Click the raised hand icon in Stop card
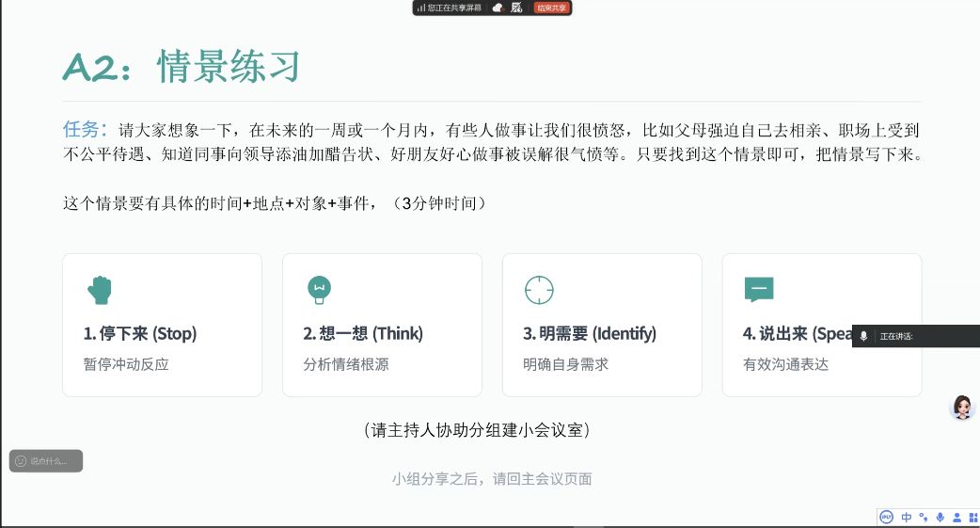The height and width of the screenshot is (528, 980). (99, 289)
